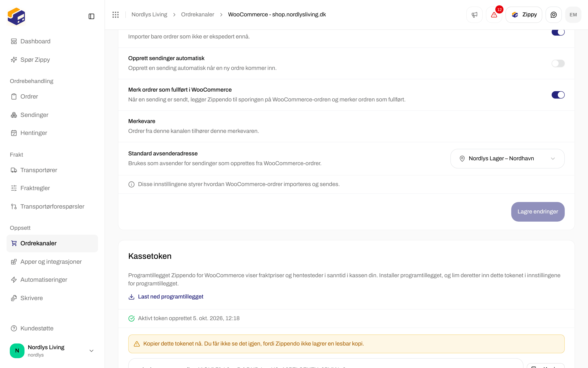
Task: Click Apper og integrasjoner icon
Action: (x=14, y=262)
